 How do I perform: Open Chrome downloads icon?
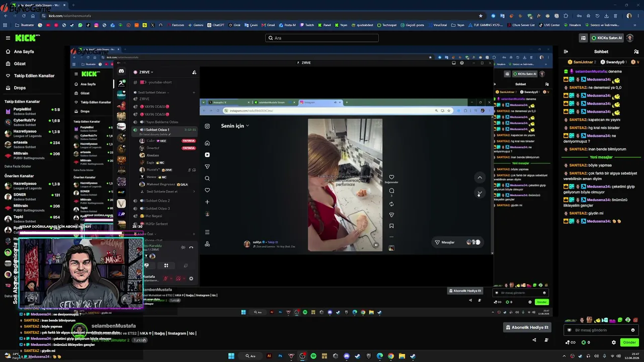point(607,16)
